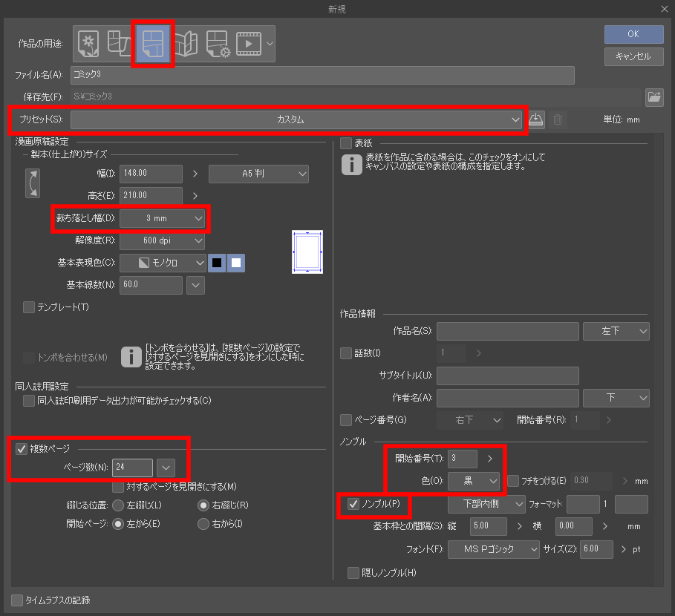Select the Webtoon work-type icon

tap(119, 44)
